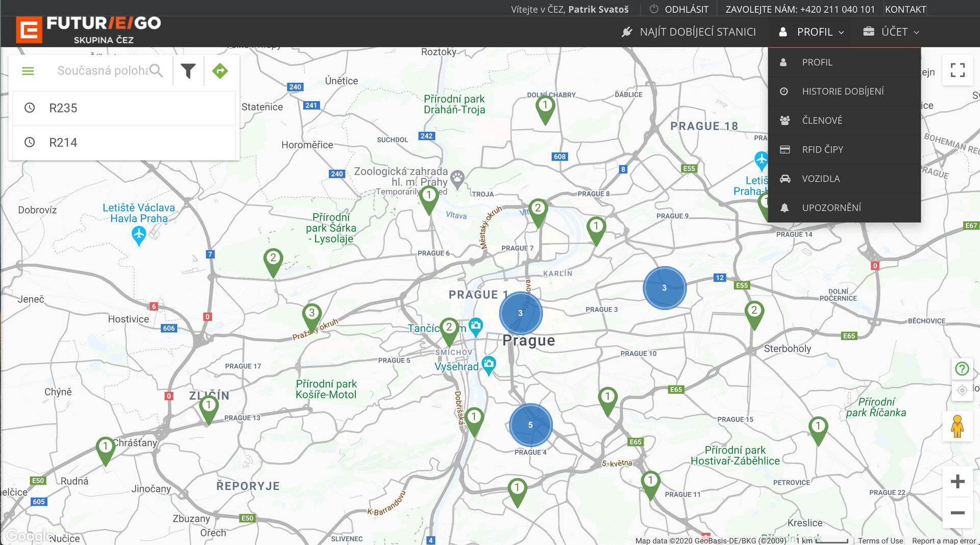
Task: Click the blue cluster marker showing 5
Action: click(x=530, y=425)
